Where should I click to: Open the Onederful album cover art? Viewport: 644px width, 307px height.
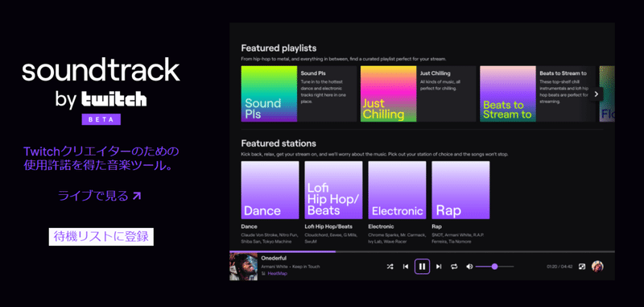coord(244,267)
